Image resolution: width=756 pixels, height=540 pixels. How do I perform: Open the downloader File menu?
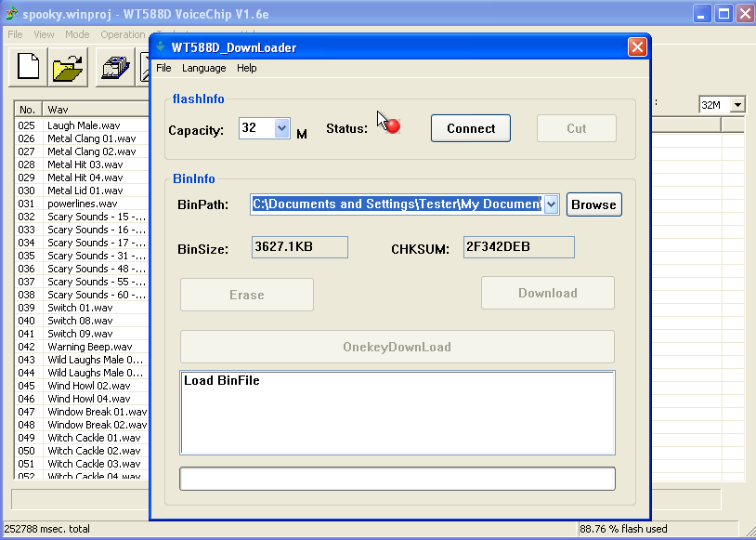point(163,68)
